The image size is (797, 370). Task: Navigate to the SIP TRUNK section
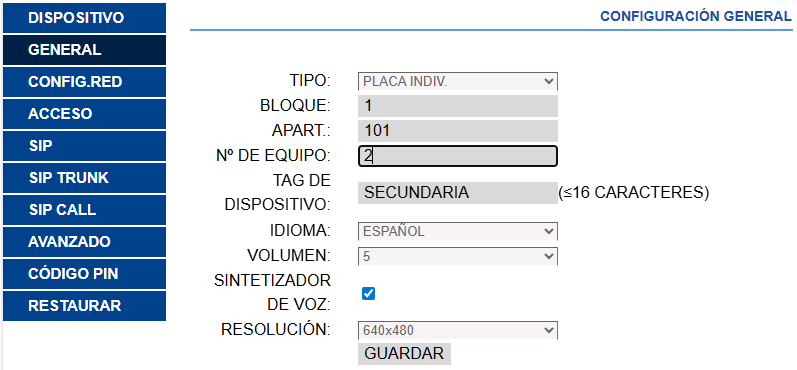[x=84, y=178]
